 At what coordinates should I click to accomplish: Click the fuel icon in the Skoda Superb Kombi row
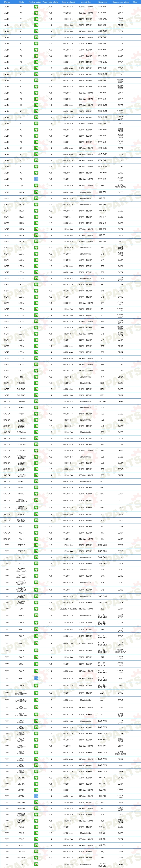pyautogui.click(x=36, y=520)
